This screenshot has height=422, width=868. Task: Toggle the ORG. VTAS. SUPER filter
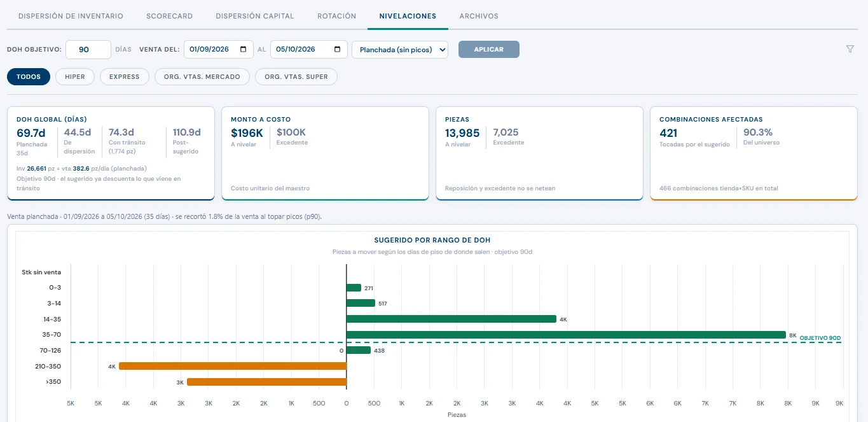tap(296, 76)
